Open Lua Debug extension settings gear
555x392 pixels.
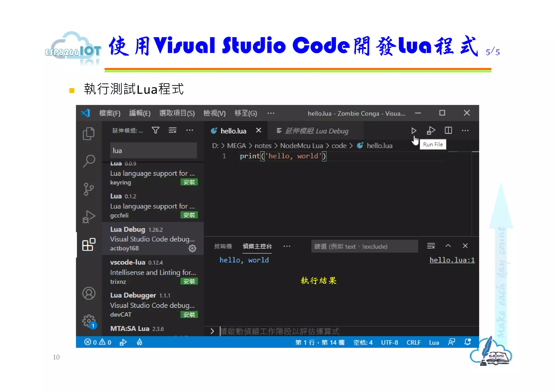point(192,248)
